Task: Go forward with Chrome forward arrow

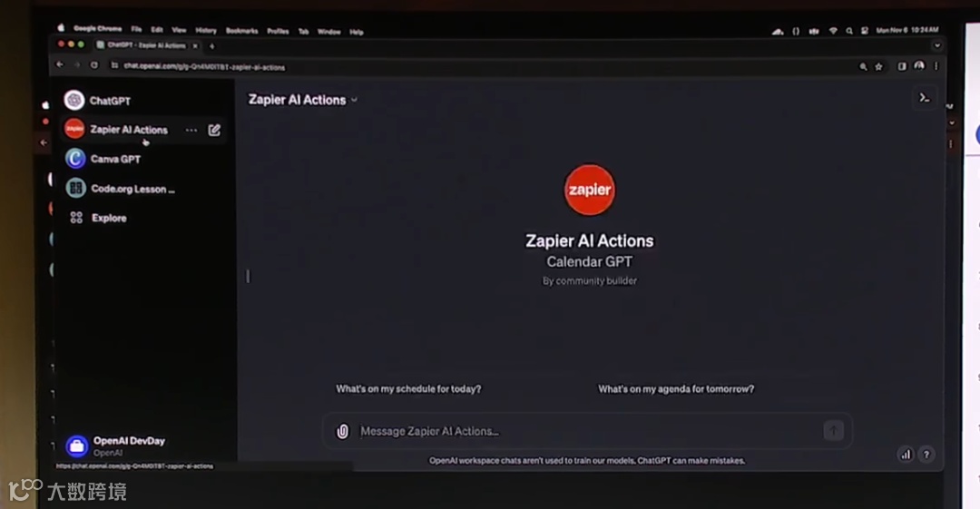Action: (77, 65)
